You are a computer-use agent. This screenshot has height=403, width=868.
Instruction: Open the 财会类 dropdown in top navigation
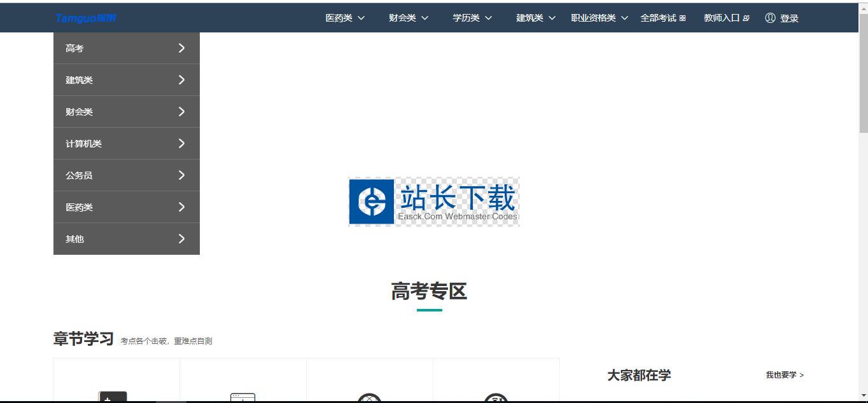(409, 18)
